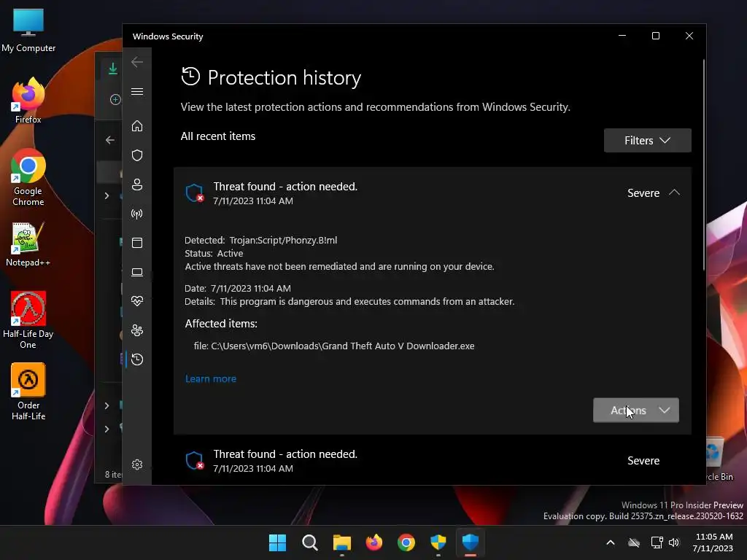Open the Actions dropdown for the threat
Screen dimensions: 747x560
point(636,410)
